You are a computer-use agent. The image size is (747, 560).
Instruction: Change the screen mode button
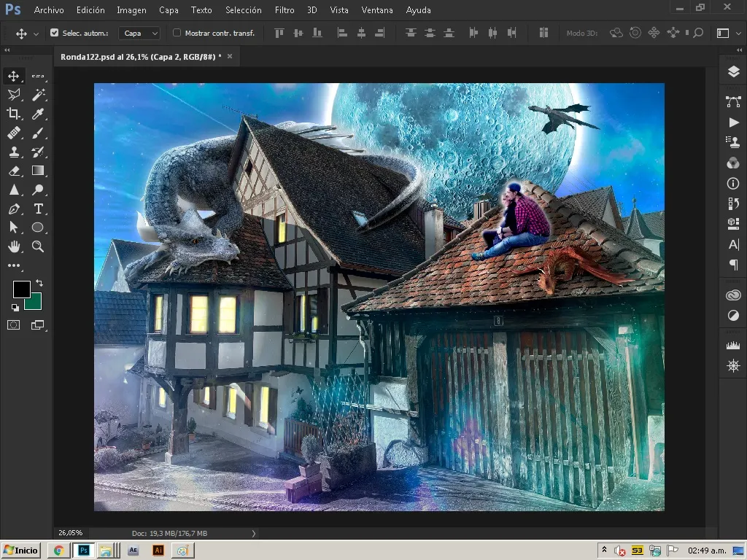[38, 325]
